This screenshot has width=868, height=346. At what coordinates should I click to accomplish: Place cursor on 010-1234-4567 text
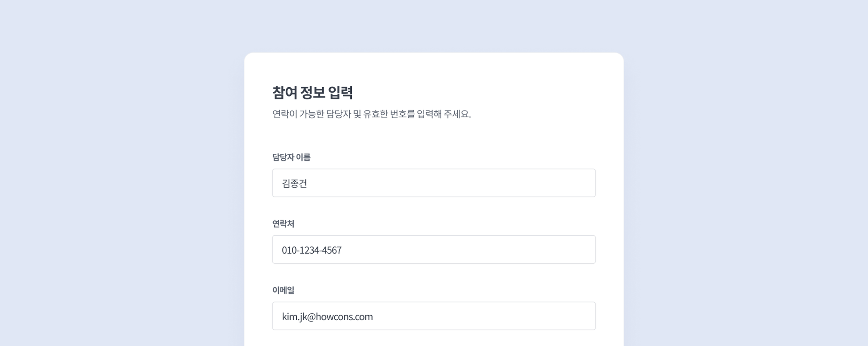(312, 250)
